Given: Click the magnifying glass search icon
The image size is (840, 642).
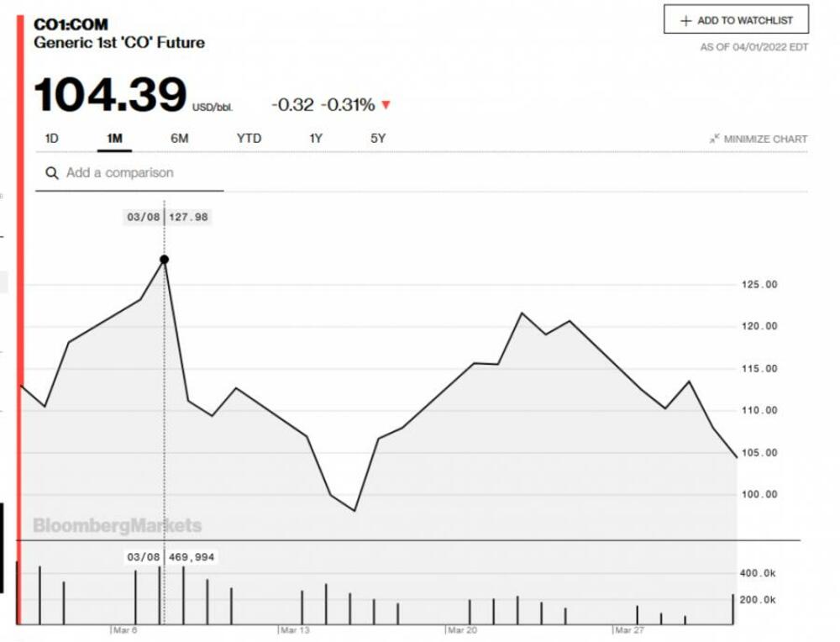Looking at the screenshot, I should click(x=52, y=173).
